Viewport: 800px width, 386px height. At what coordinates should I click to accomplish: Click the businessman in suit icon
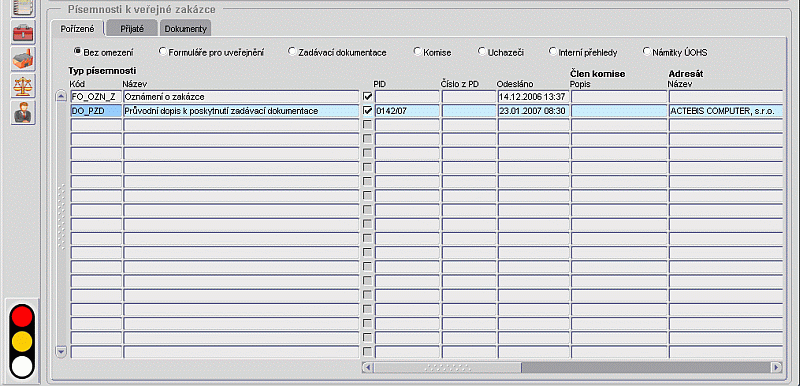(23, 113)
